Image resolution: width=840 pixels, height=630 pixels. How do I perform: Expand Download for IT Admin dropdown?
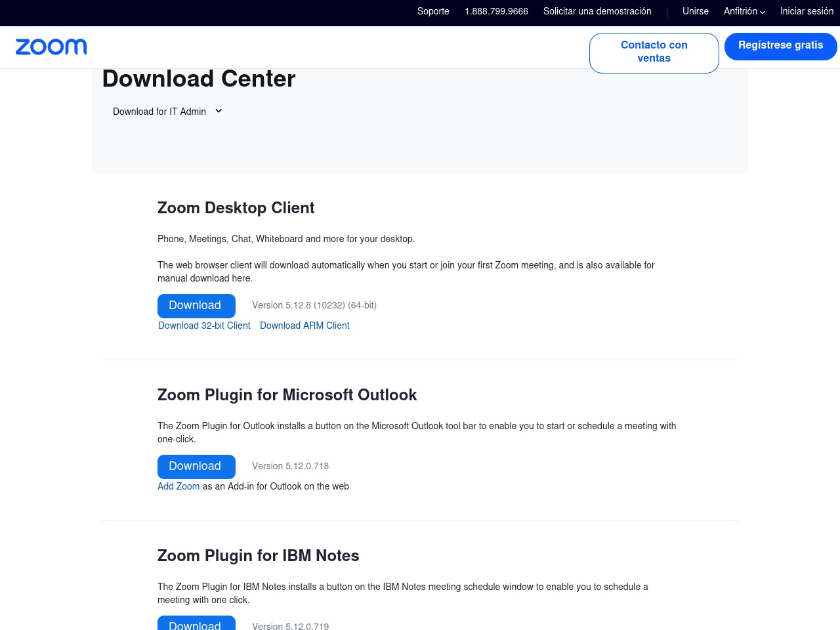tap(167, 112)
